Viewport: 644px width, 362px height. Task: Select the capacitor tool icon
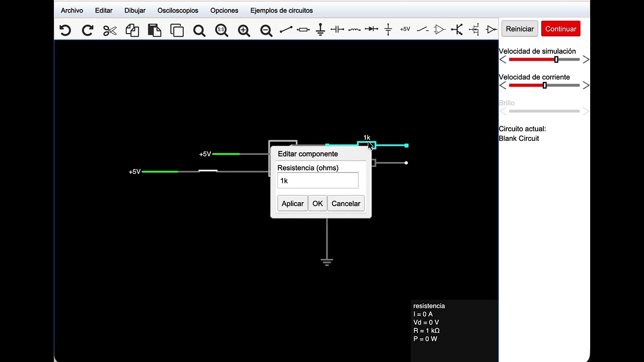tap(337, 30)
